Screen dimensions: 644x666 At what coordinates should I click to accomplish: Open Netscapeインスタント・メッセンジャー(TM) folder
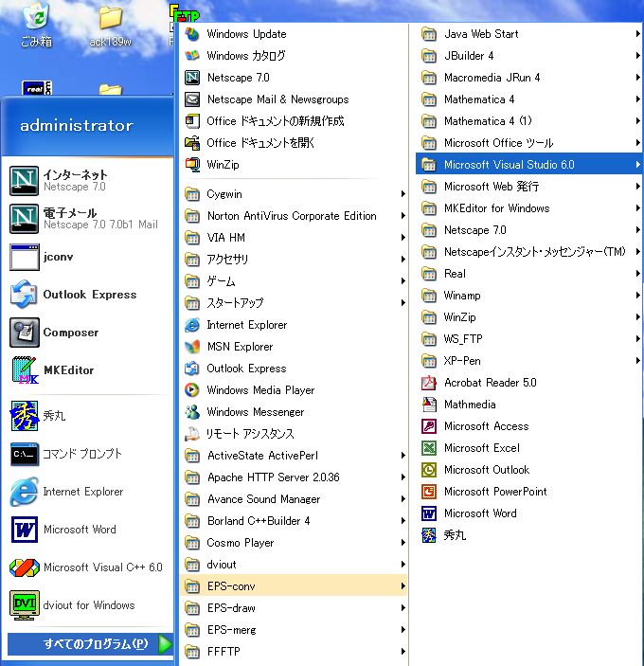coord(529,252)
